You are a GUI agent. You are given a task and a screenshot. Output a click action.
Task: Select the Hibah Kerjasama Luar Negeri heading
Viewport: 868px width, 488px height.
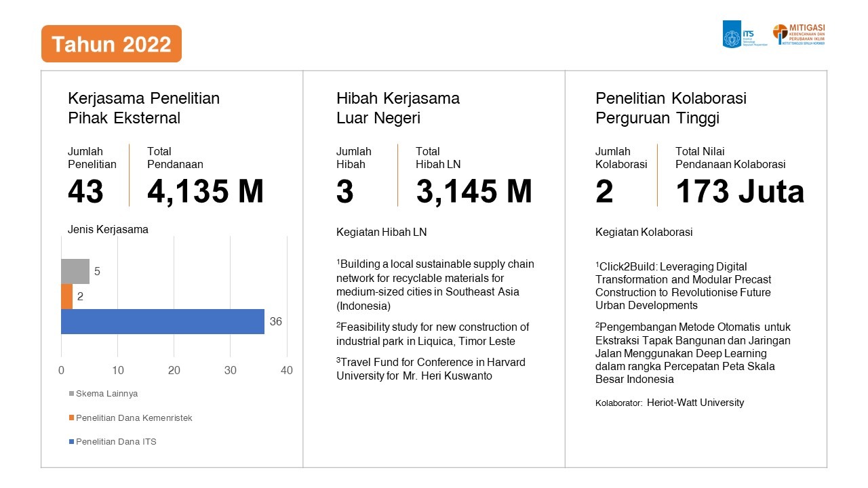[x=397, y=108]
